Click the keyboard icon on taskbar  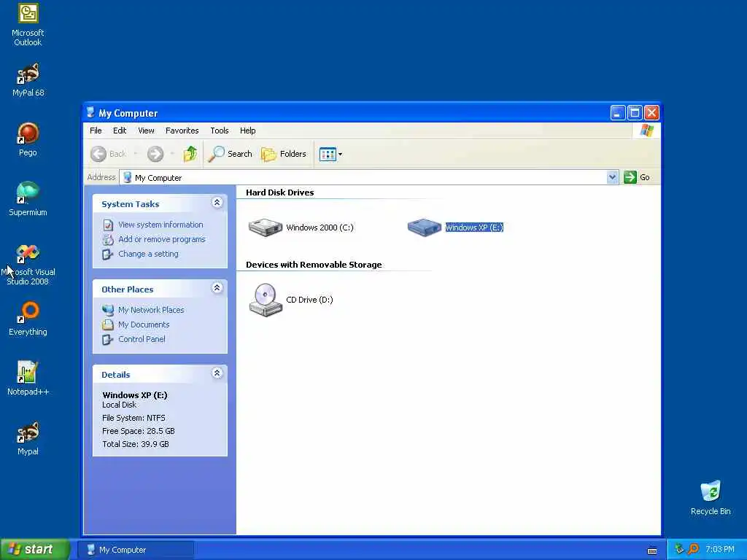(652, 551)
